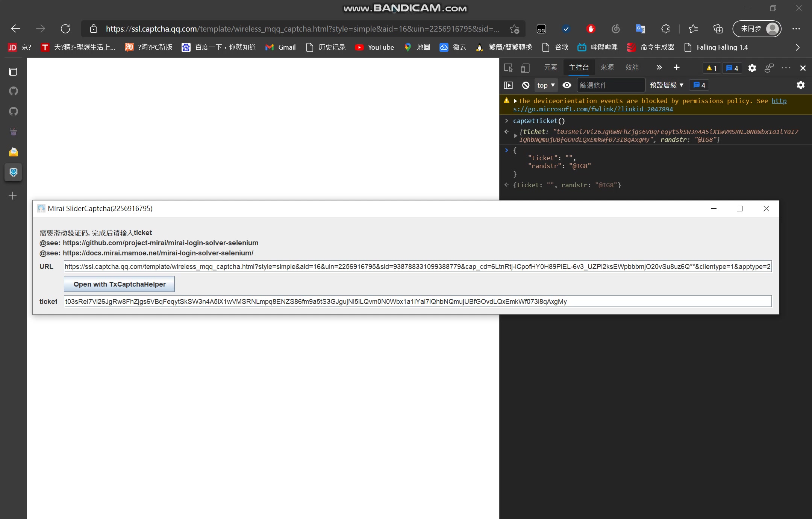Select the 主控台 tab in DevTools

[x=578, y=67]
